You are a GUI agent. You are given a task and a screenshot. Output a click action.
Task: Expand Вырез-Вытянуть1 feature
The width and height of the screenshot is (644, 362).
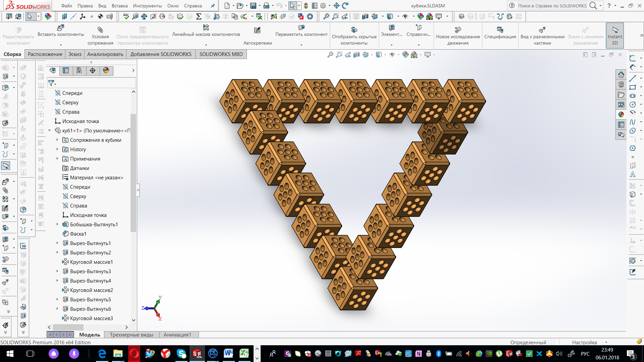tap(57, 243)
